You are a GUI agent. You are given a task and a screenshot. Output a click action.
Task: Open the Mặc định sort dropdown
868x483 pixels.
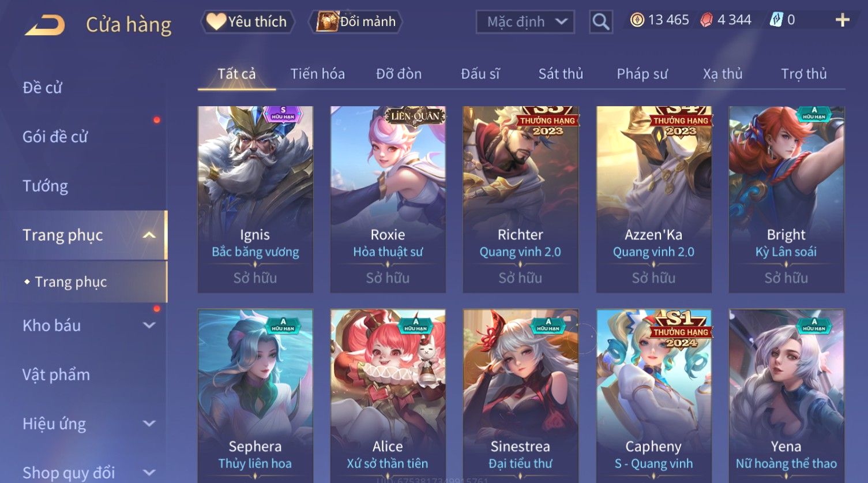[x=525, y=22]
